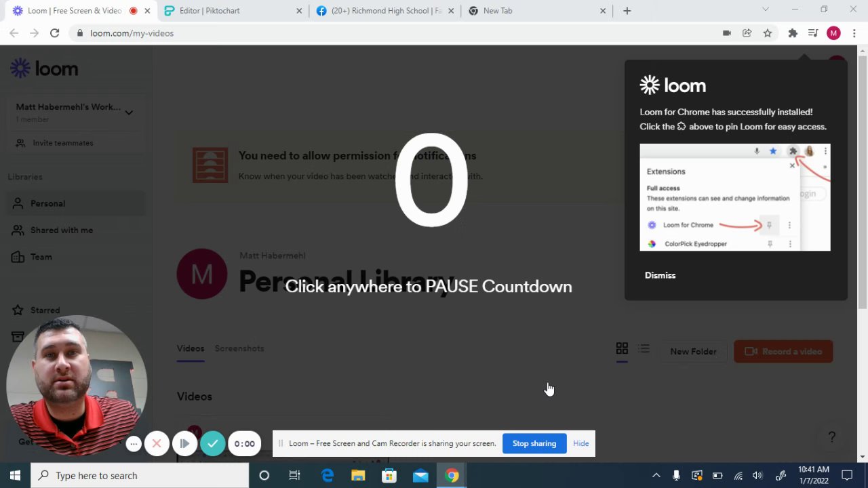Open help question mark button
868x488 pixels.
click(832, 437)
